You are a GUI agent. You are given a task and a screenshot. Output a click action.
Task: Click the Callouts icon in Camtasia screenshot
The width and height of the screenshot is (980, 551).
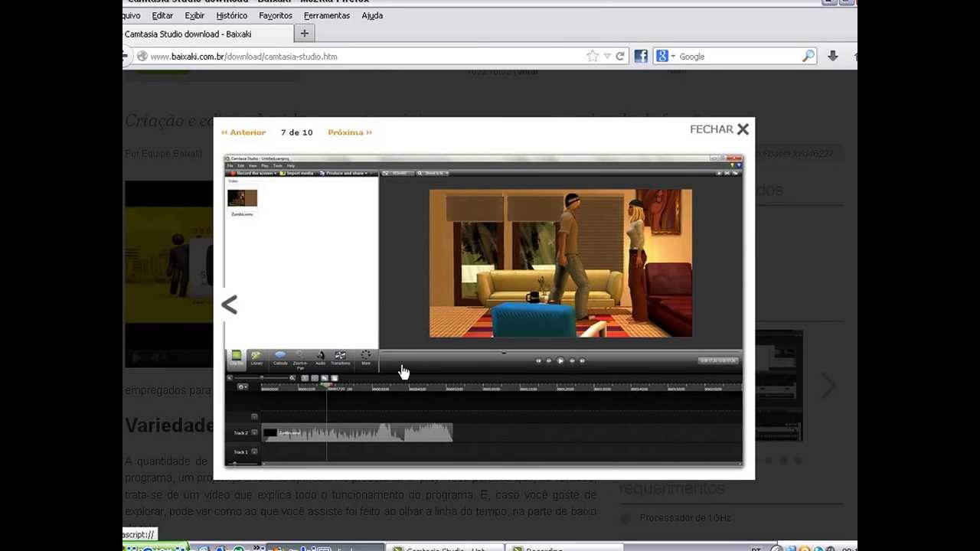point(280,357)
